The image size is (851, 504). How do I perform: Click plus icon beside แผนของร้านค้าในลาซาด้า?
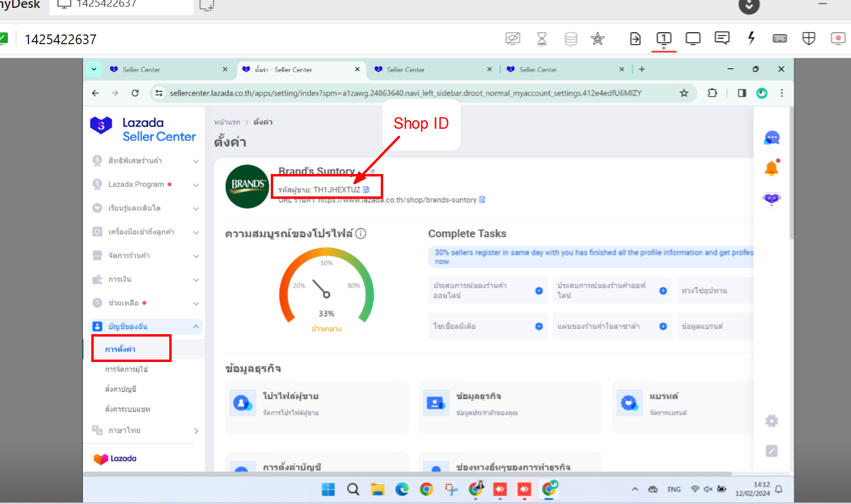(663, 326)
